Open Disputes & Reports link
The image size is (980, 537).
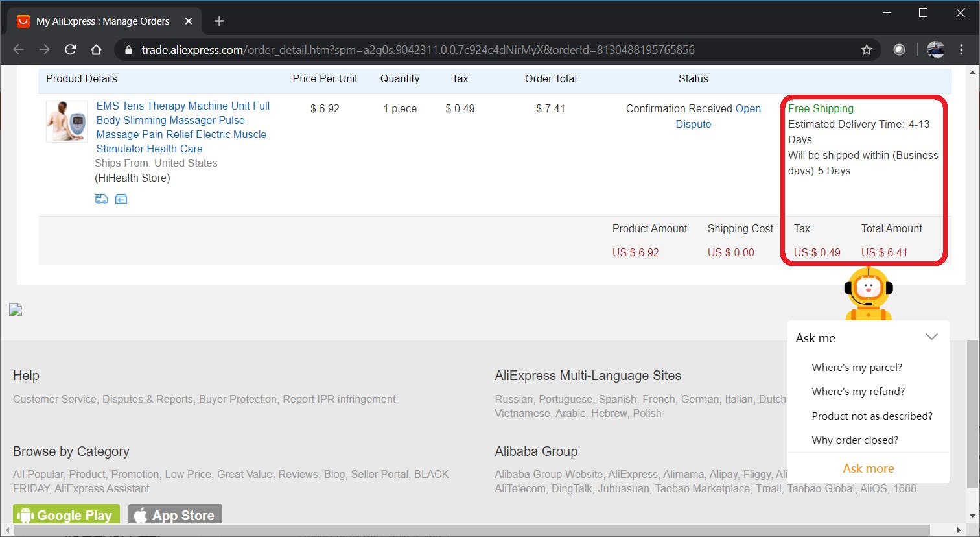[x=148, y=400]
